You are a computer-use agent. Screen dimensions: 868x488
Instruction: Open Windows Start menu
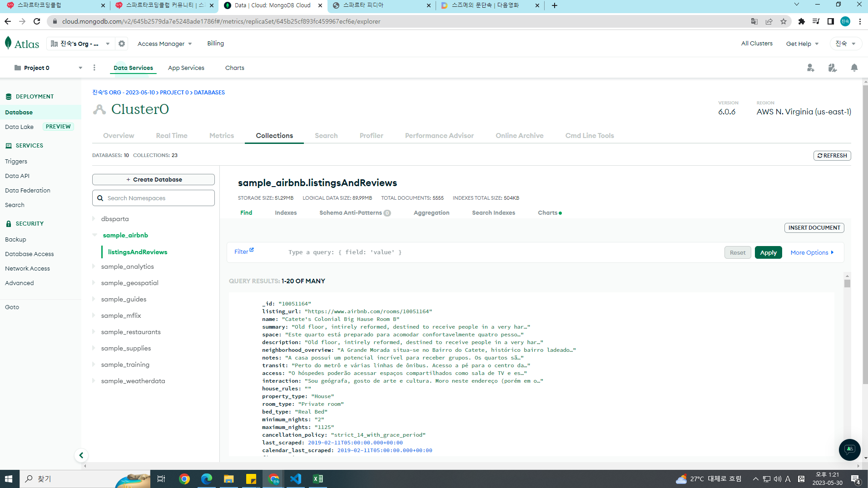click(x=9, y=479)
